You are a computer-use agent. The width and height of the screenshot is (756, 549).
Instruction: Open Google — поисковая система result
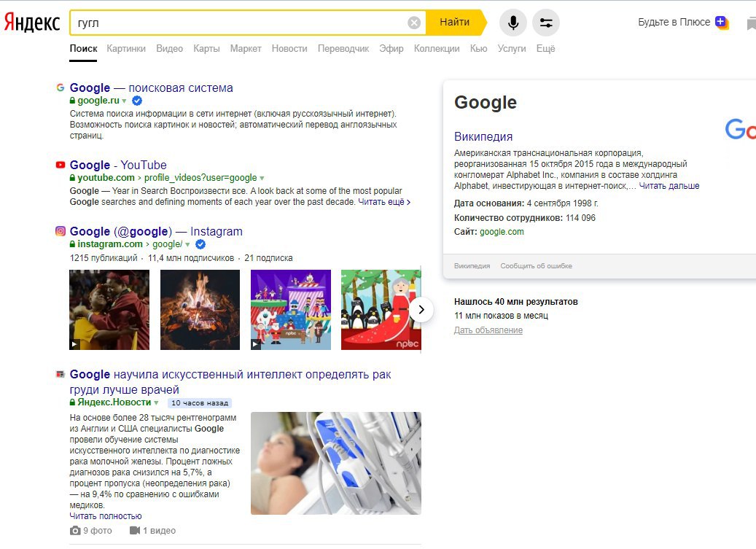[151, 87]
